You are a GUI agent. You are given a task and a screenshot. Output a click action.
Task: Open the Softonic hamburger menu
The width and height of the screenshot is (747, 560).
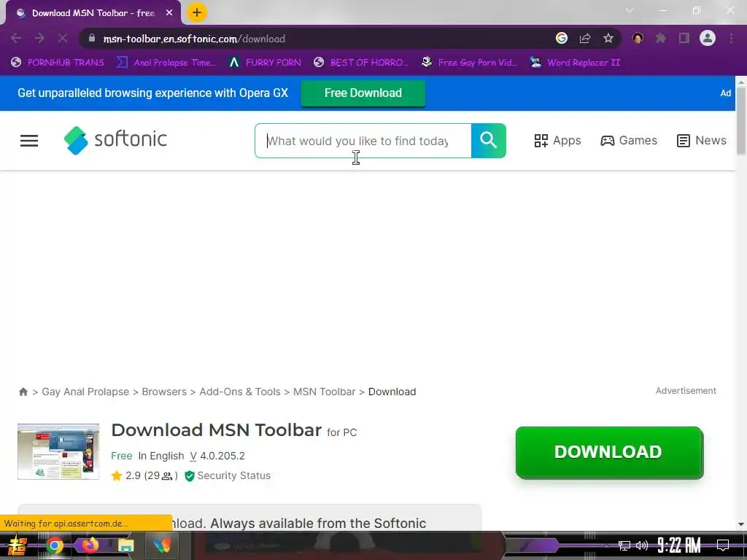point(29,141)
